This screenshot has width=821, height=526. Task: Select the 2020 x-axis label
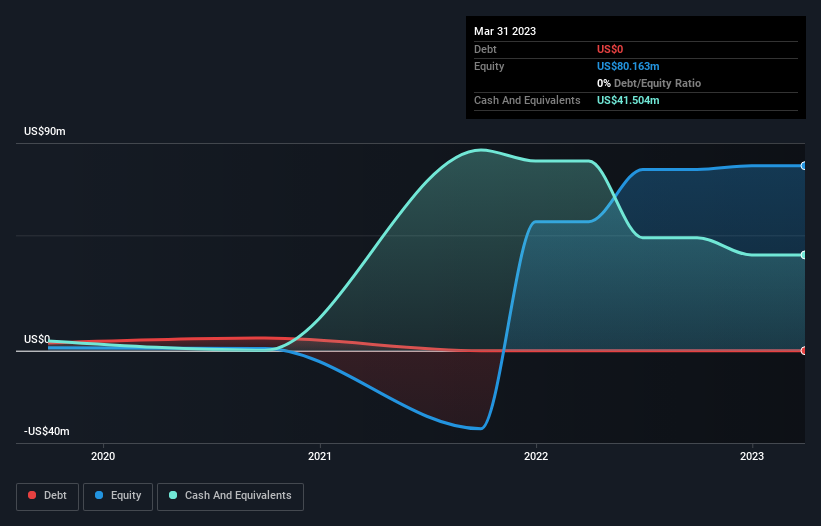coord(103,456)
